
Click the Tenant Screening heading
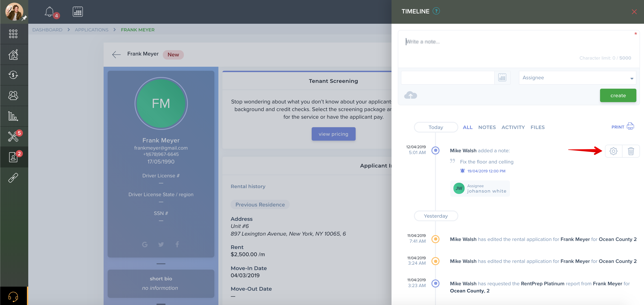333,81
